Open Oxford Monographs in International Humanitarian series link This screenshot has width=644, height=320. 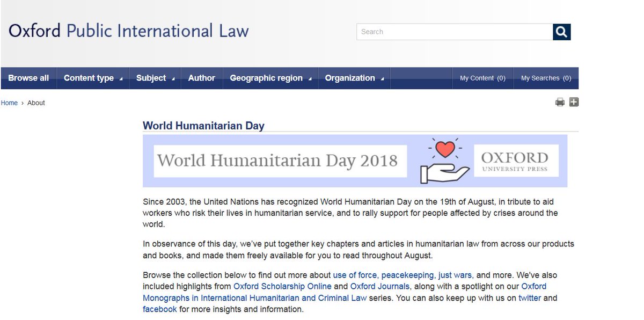pyautogui.click(x=345, y=292)
